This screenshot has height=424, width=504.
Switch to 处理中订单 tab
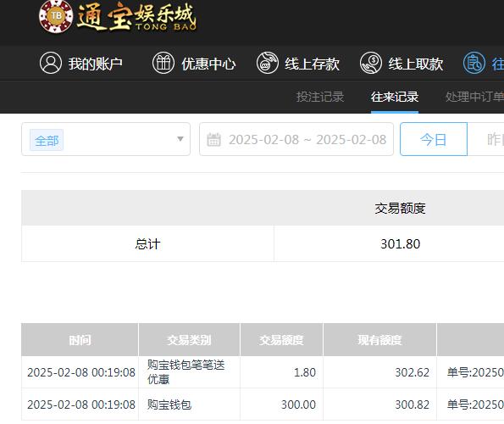pyautogui.click(x=474, y=97)
